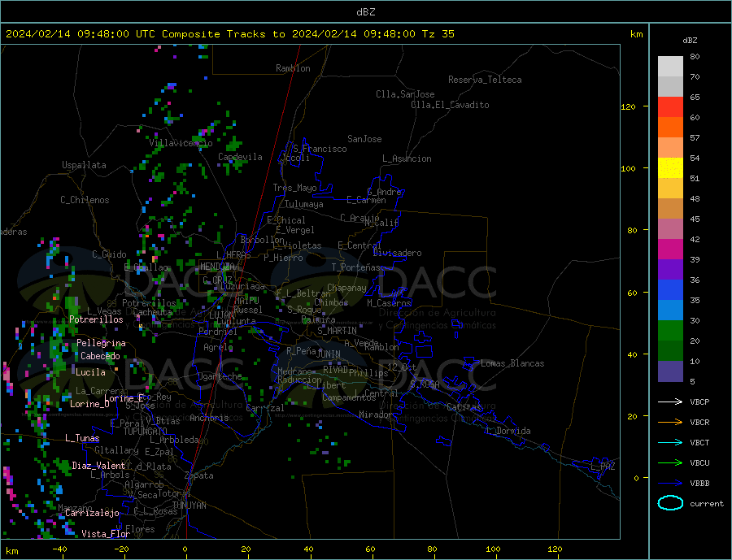The image size is (732, 560).
Task: Click the Divisadero label
Action: point(397,253)
